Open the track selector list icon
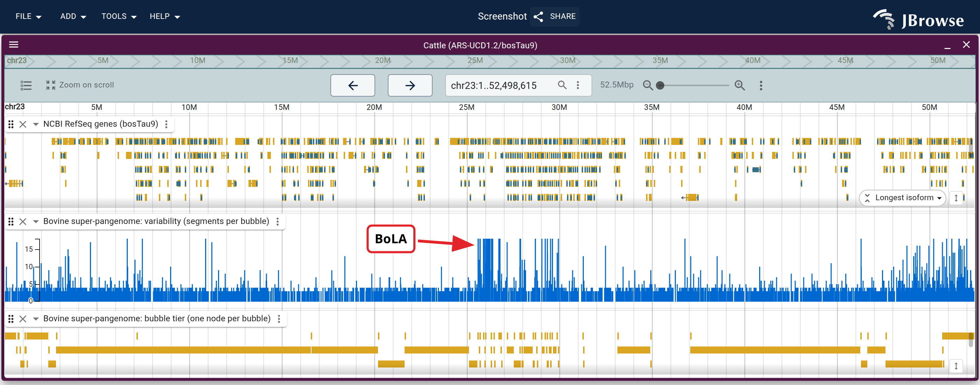Image resolution: width=980 pixels, height=385 pixels. 26,85
